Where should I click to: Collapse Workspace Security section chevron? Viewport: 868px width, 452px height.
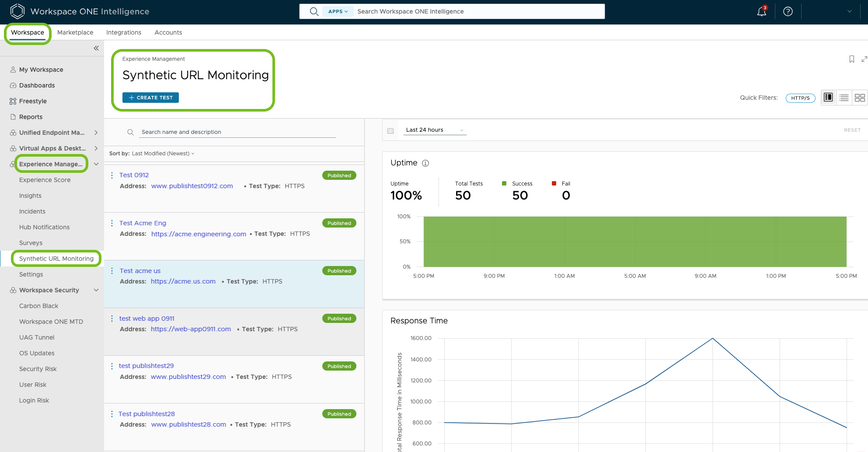pos(96,290)
